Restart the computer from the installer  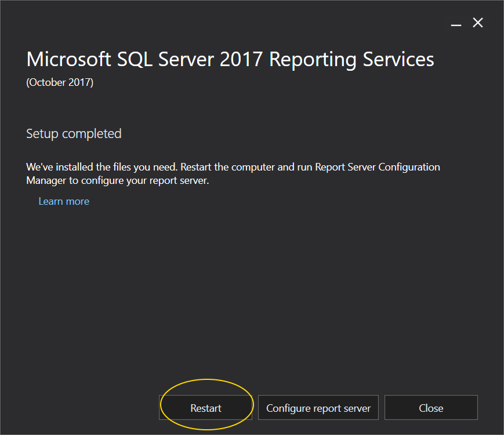coord(206,408)
